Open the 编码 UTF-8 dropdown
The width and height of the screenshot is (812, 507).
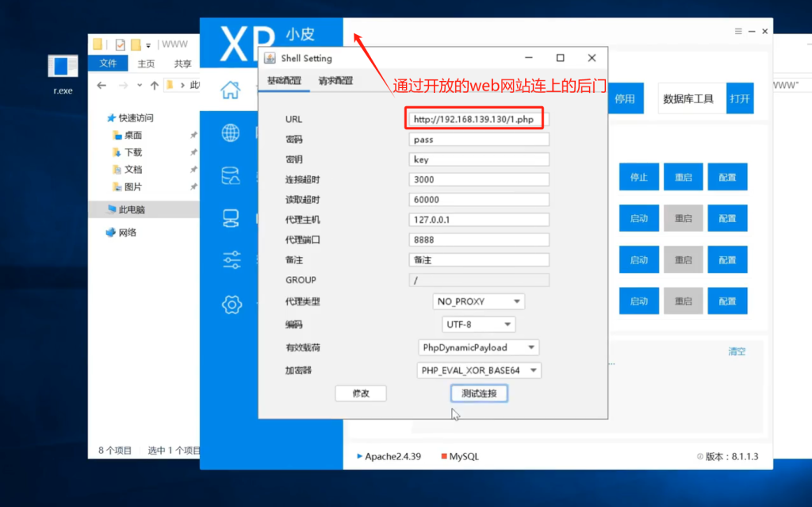[478, 325]
